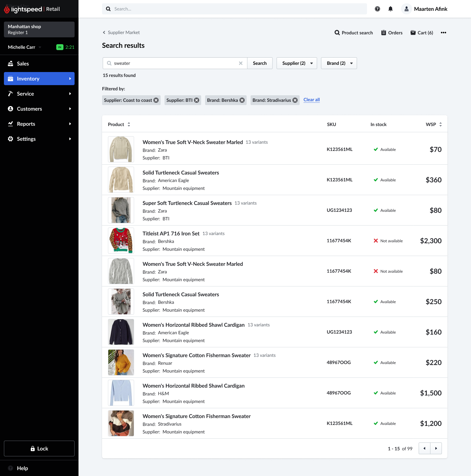The height and width of the screenshot is (476, 471).
Task: Select Settings in the sidebar menu
Action: (39, 139)
